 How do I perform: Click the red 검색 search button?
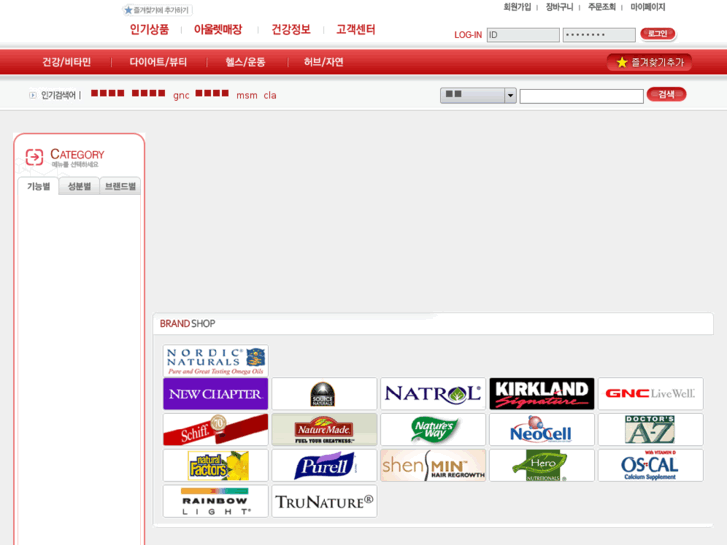click(x=666, y=95)
